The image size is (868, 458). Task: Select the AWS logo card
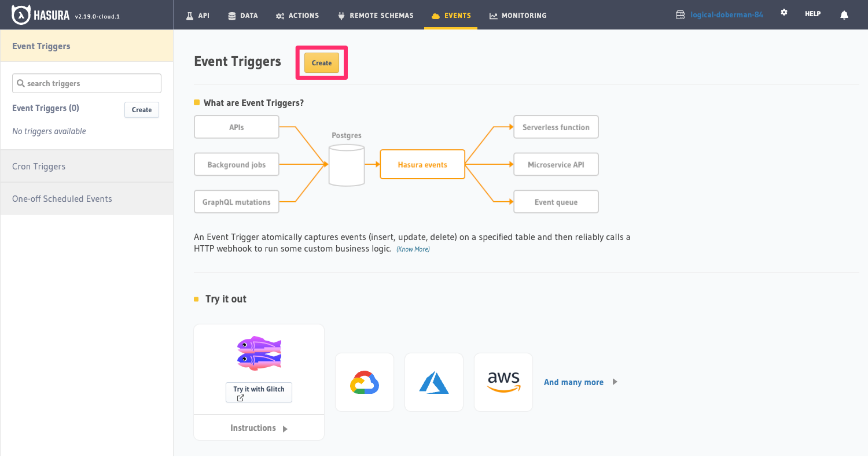point(503,382)
